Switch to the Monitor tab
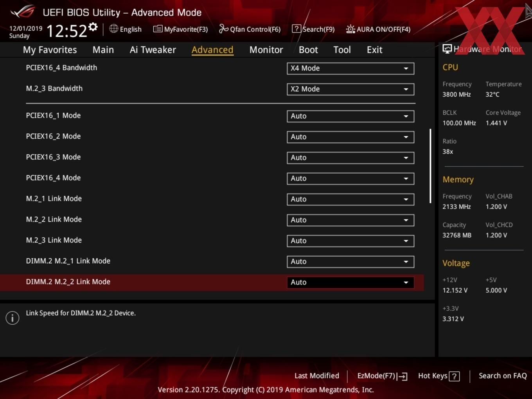Screen dimensions: 532x399 coord(266,50)
